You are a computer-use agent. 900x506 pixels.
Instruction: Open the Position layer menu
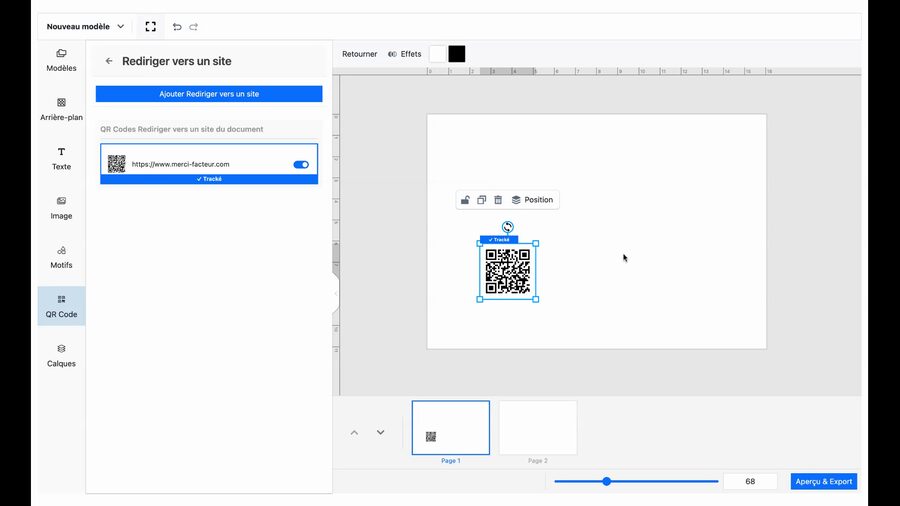pyautogui.click(x=532, y=200)
